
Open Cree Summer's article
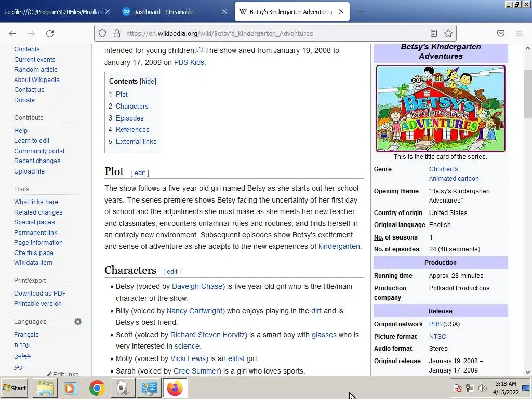point(196,371)
